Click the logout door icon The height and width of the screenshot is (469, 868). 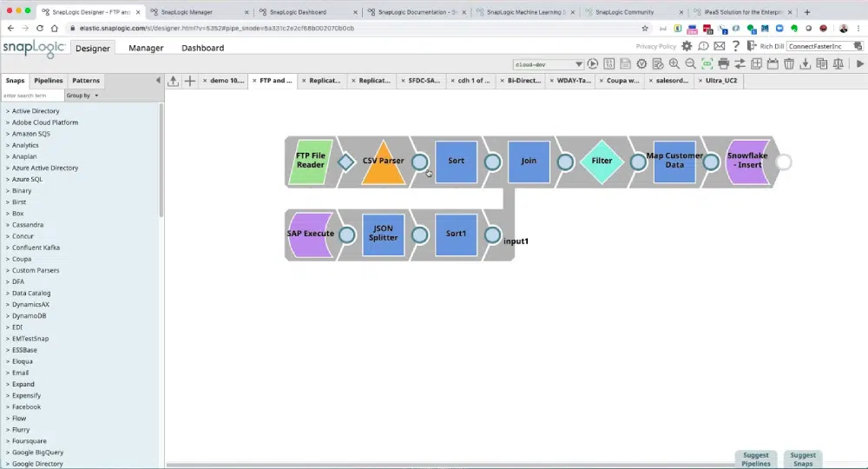(751, 46)
